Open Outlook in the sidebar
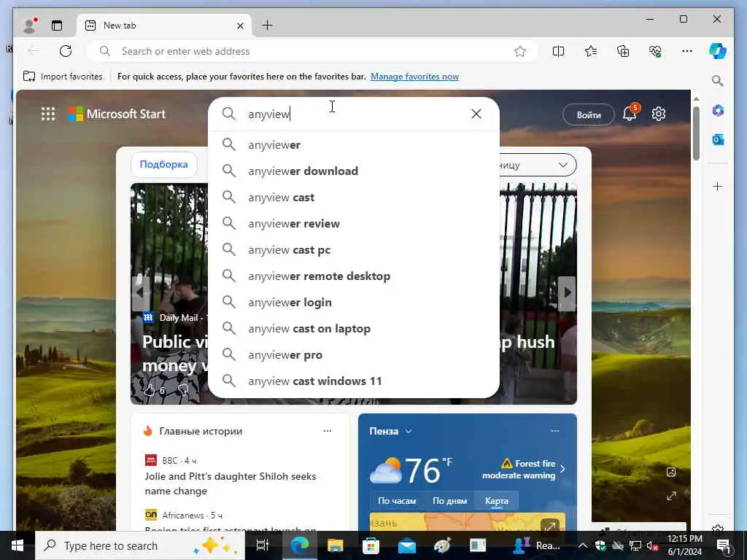This screenshot has height=560, width=747. pos(718,139)
